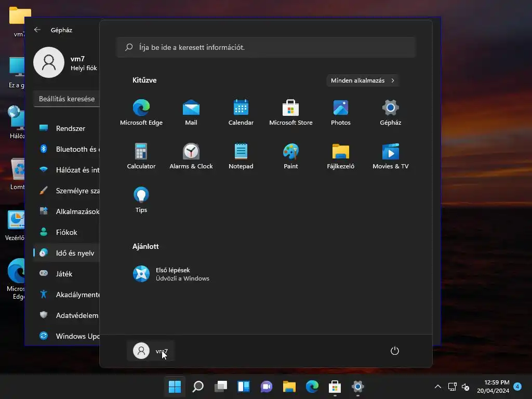Open Notepad from Start menu
The height and width of the screenshot is (399, 532).
click(x=241, y=156)
